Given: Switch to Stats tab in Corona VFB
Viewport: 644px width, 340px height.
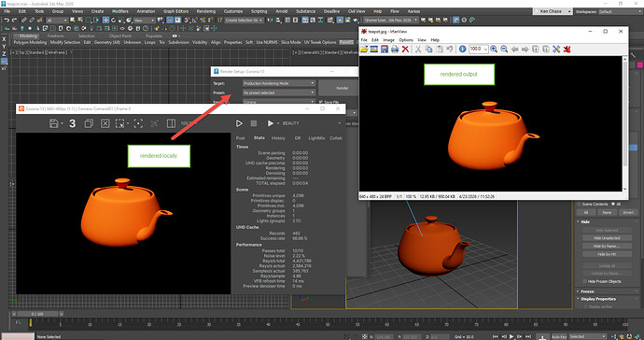Looking at the screenshot, I should 259,138.
